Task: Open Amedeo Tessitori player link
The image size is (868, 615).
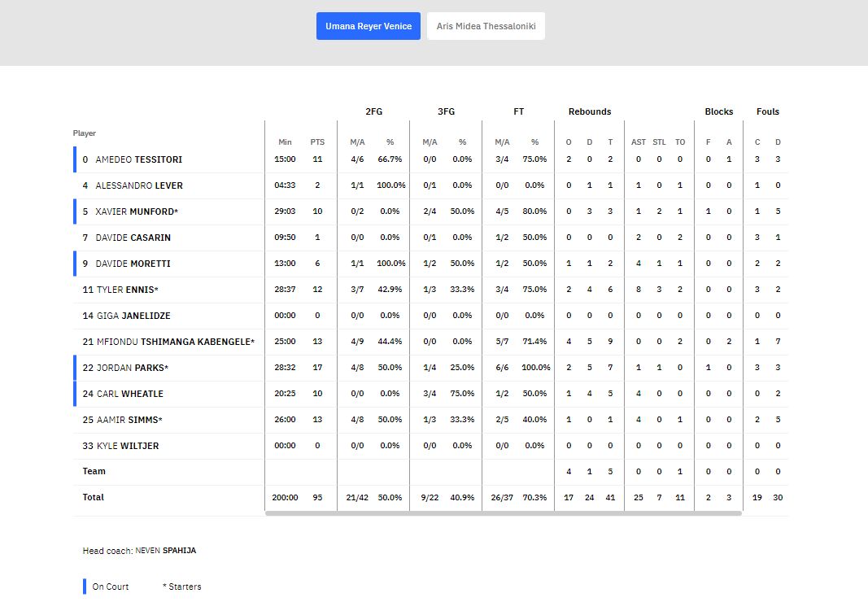Action: click(x=138, y=159)
